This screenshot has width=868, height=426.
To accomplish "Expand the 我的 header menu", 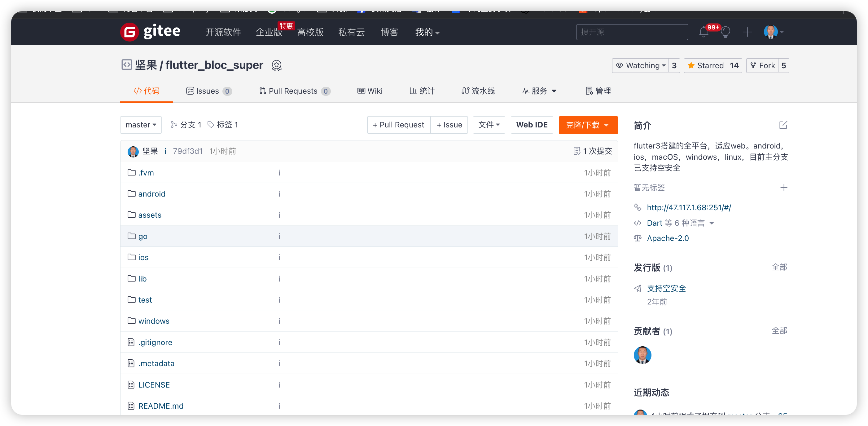I will 427,32.
